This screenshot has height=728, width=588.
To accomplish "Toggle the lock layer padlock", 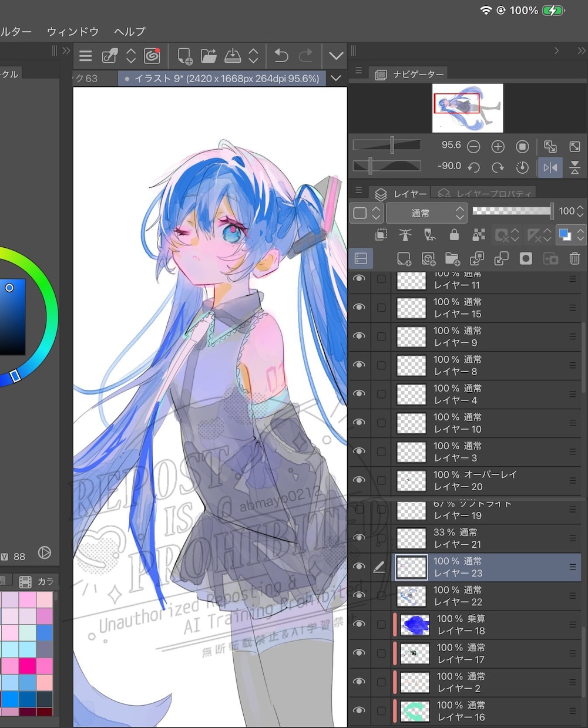I will (454, 235).
